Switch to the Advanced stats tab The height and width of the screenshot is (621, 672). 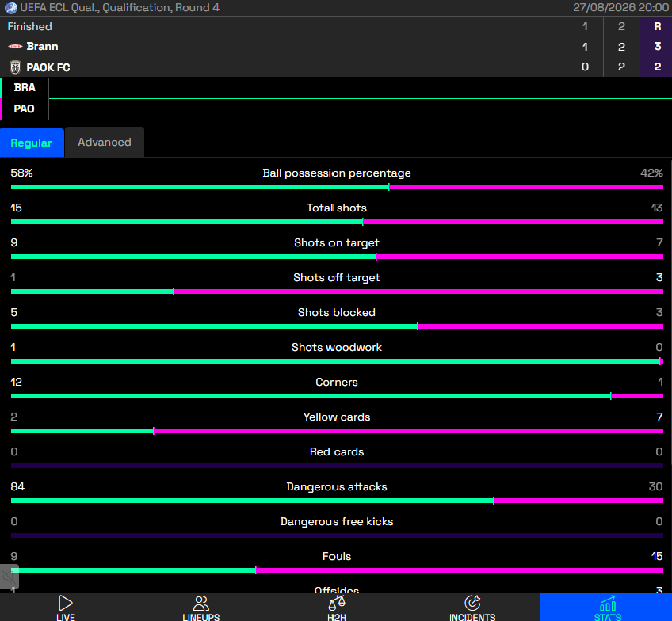[x=105, y=143]
